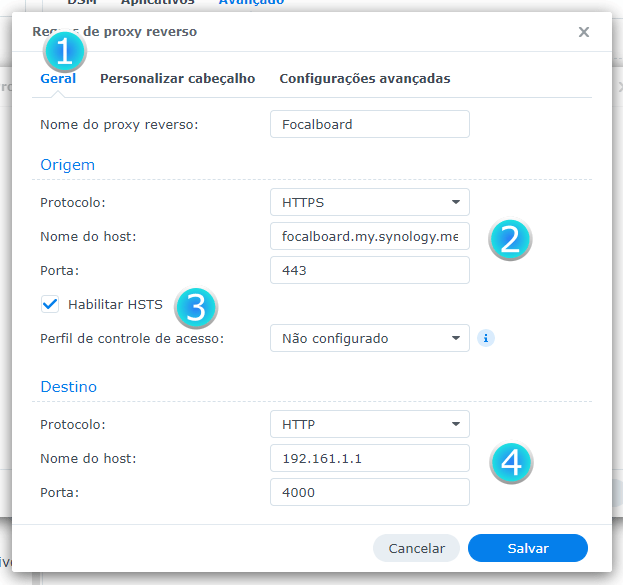Expand the Perfil de controle de acesso dropdown
The height and width of the screenshot is (585, 623).
(369, 338)
